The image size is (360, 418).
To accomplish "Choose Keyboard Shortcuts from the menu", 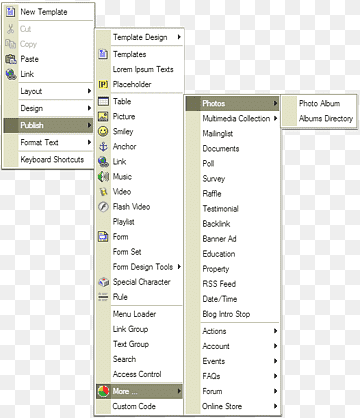I will 49,159.
